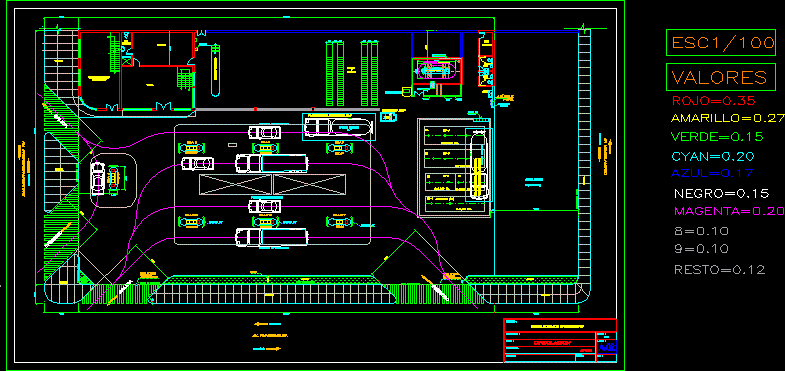Click the white car on the left island
The height and width of the screenshot is (371, 785).
click(x=97, y=178)
